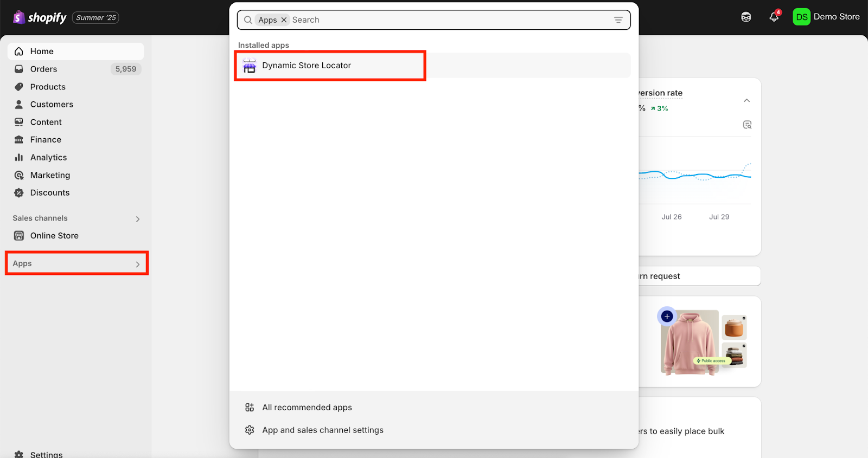Click the conversion rate line chart
Viewport: 868px width, 458px height.
coord(695,173)
